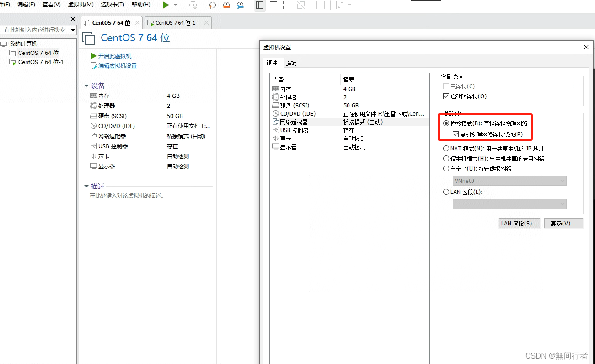Click the console view terminal icon
The width and height of the screenshot is (595, 364).
point(321,5)
